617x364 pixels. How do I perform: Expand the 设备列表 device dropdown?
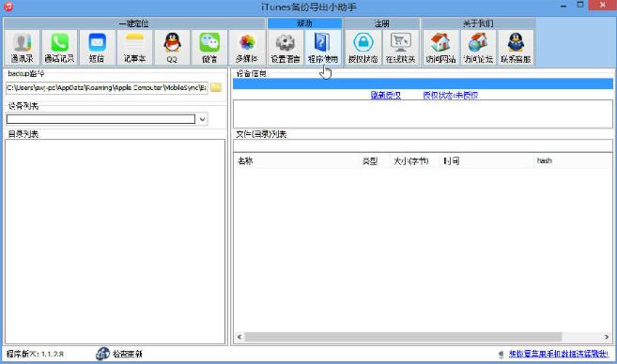[202, 119]
